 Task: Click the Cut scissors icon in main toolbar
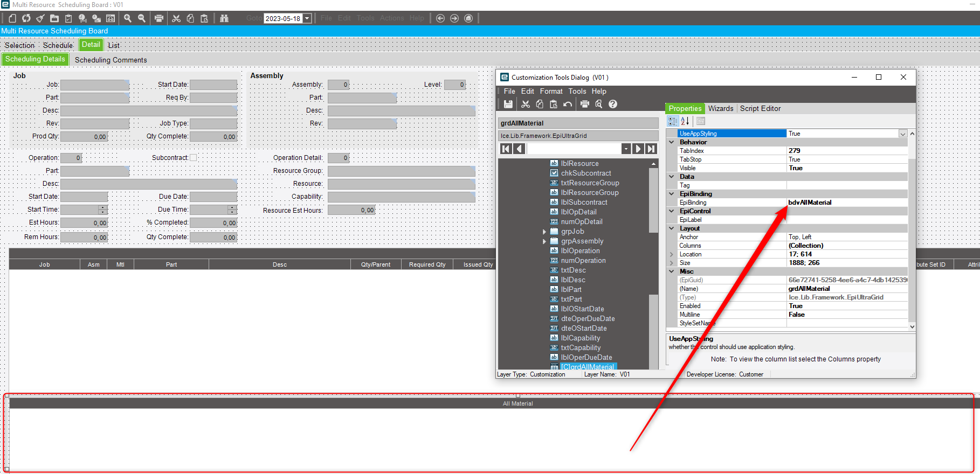click(176, 18)
